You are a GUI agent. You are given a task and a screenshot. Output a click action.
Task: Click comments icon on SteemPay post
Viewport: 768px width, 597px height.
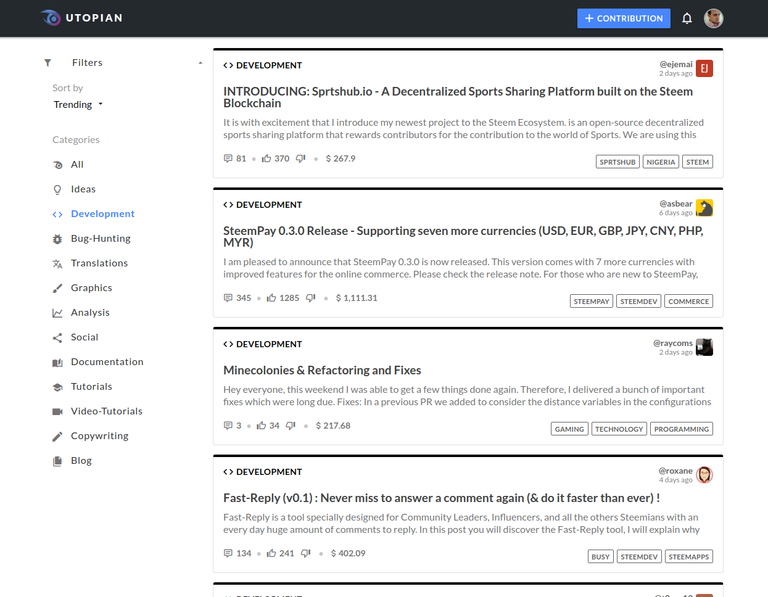point(228,298)
